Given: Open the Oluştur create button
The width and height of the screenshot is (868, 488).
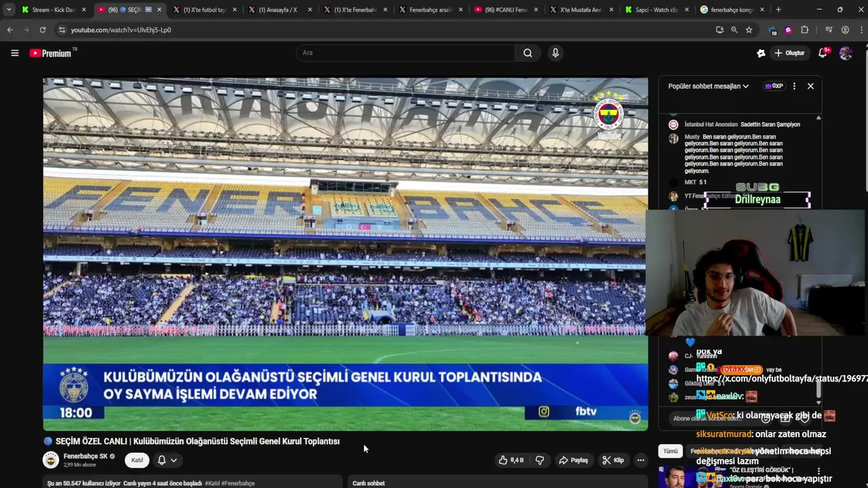Looking at the screenshot, I should [x=789, y=53].
